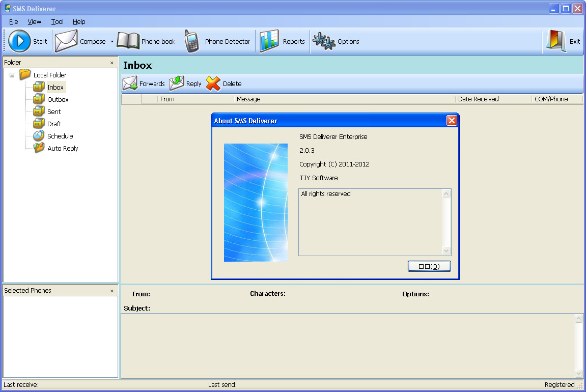The image size is (586, 392).
Task: Open the Schedule folder
Action: 60,136
